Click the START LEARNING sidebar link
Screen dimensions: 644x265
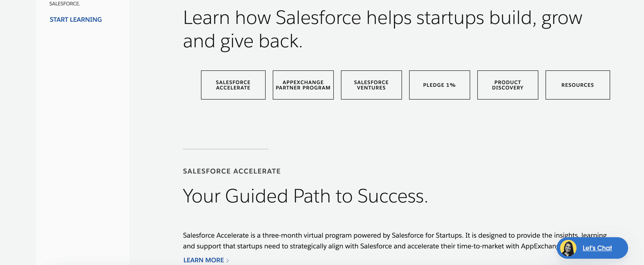pyautogui.click(x=76, y=20)
